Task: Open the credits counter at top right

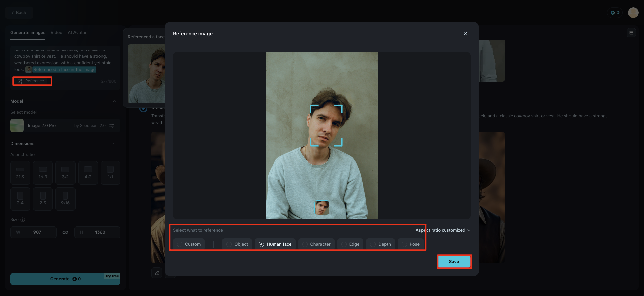Action: [x=615, y=13]
